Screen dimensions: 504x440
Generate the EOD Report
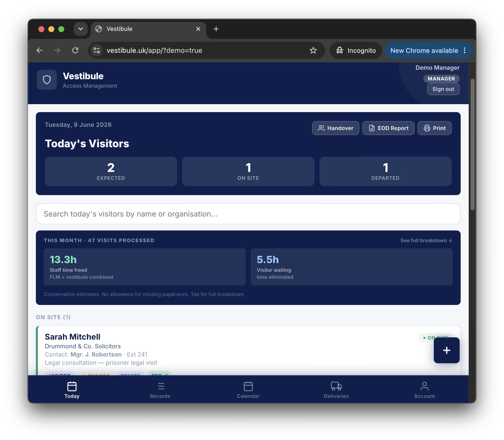pos(388,128)
